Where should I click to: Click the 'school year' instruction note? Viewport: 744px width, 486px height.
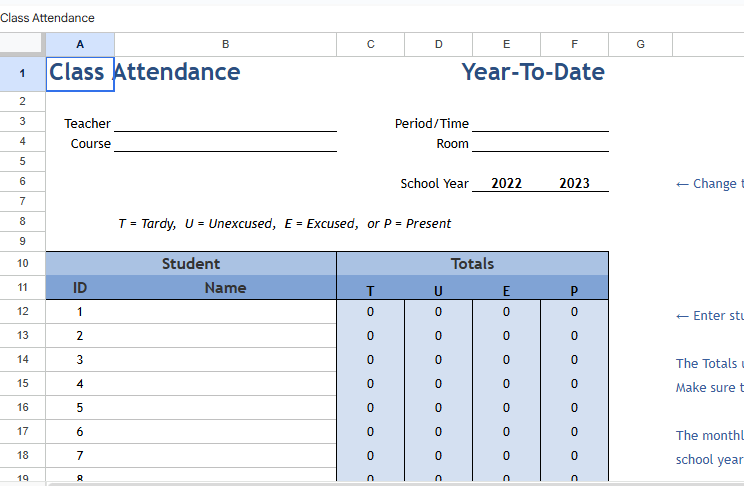tap(709, 459)
